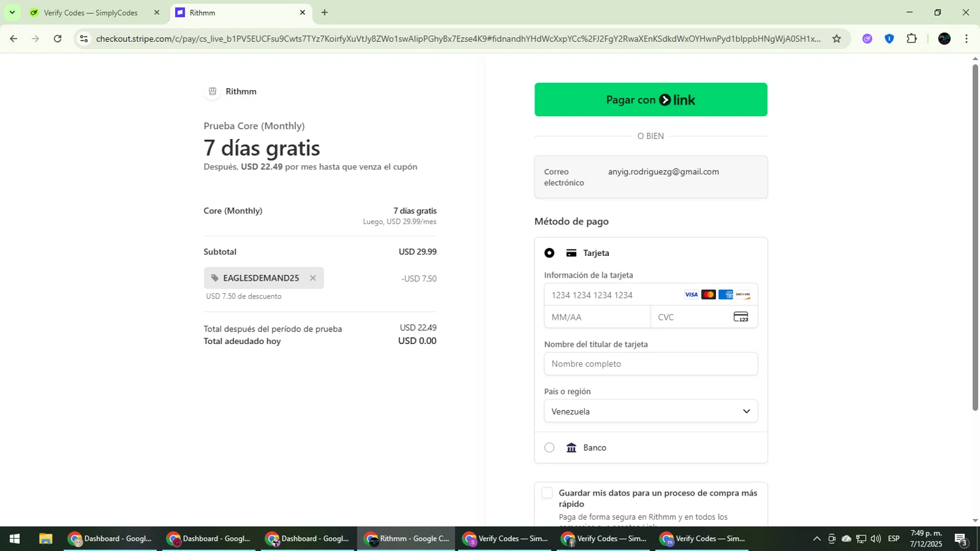Click the Mastercard logo
The width and height of the screenshot is (980, 551).
click(709, 295)
